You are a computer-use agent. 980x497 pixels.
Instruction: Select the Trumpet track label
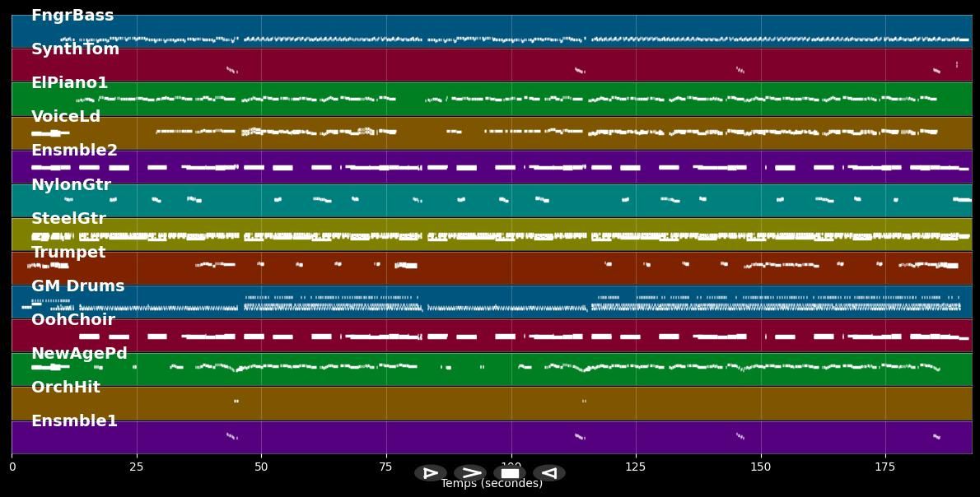68,253
